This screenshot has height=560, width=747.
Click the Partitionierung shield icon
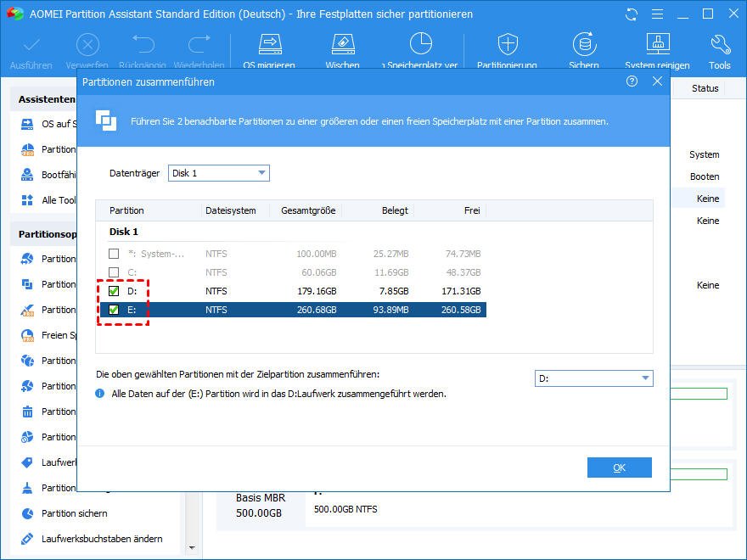click(x=507, y=46)
